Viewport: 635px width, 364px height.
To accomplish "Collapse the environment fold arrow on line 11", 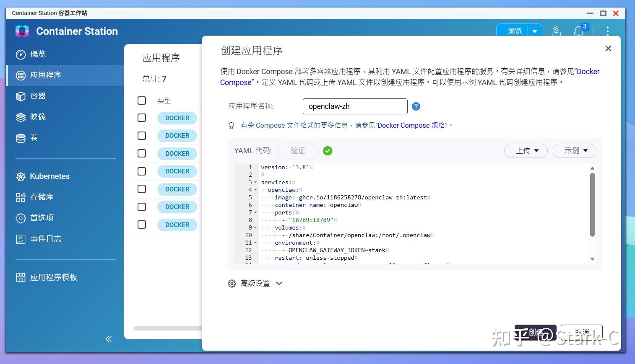I will pos(255,243).
